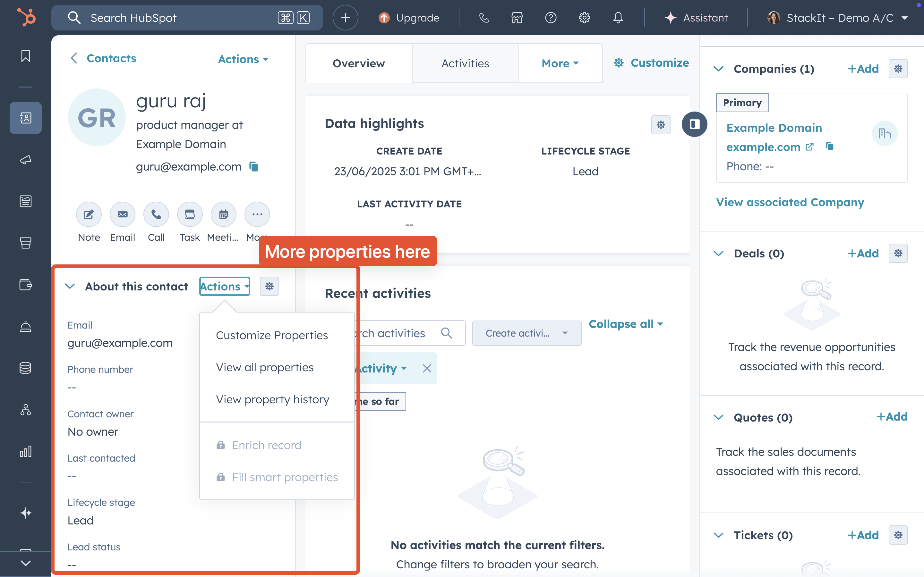Open the Call action icon
The width and height of the screenshot is (924, 577).
(x=156, y=214)
